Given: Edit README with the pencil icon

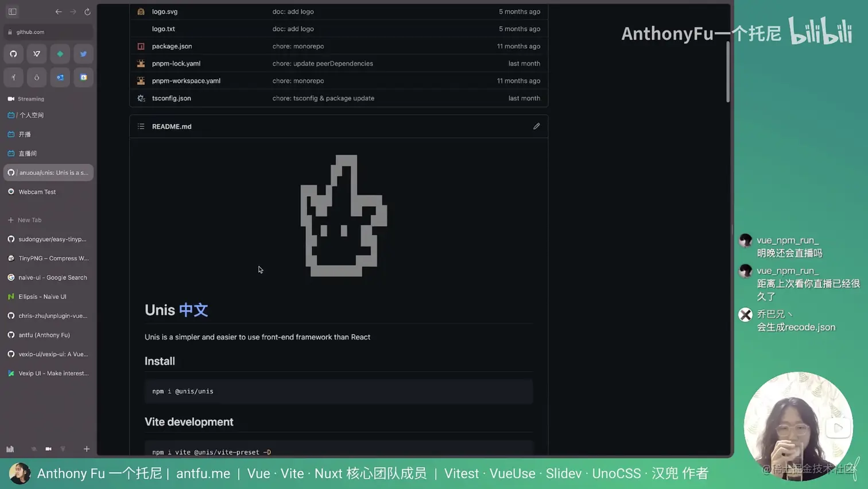Looking at the screenshot, I should (x=536, y=126).
